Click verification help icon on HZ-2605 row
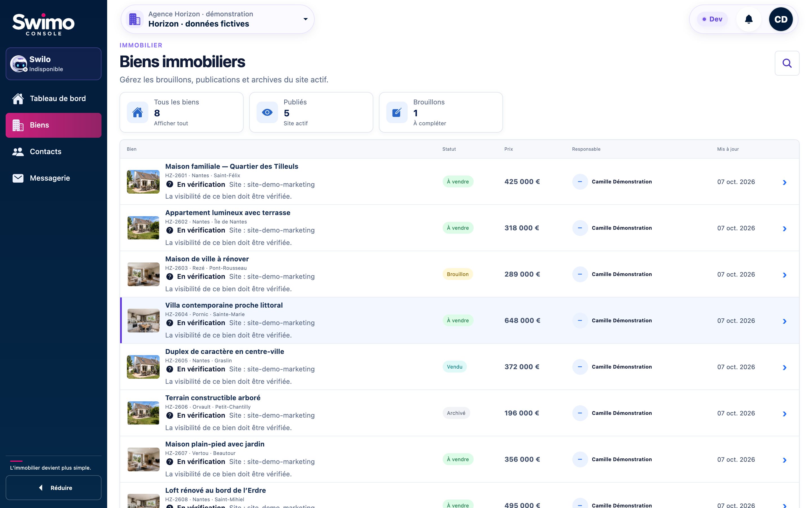The width and height of the screenshot is (812, 508). pyautogui.click(x=170, y=369)
